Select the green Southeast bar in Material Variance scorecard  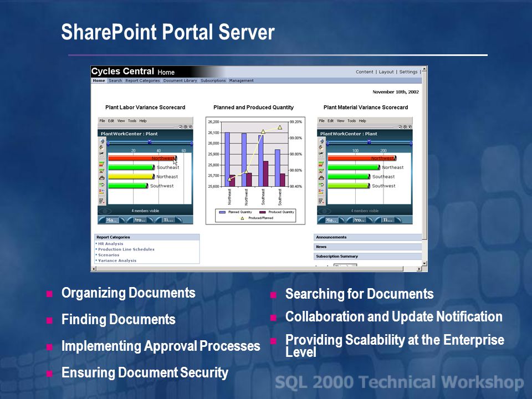(x=349, y=176)
